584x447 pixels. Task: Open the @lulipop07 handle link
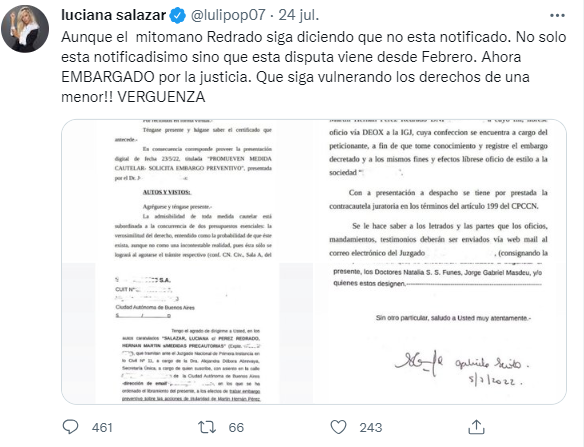click(228, 15)
